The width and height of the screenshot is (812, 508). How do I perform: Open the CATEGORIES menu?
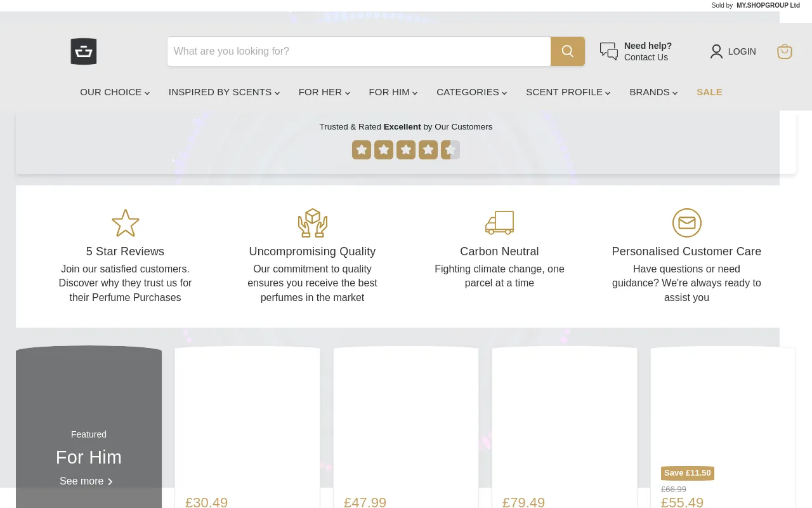tap(471, 92)
